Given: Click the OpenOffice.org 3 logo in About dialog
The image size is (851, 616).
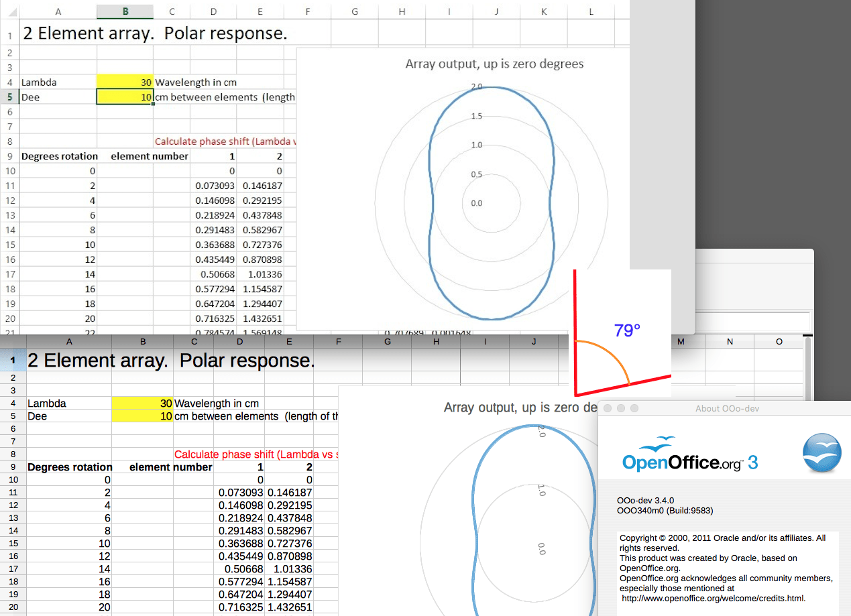Looking at the screenshot, I should (689, 454).
